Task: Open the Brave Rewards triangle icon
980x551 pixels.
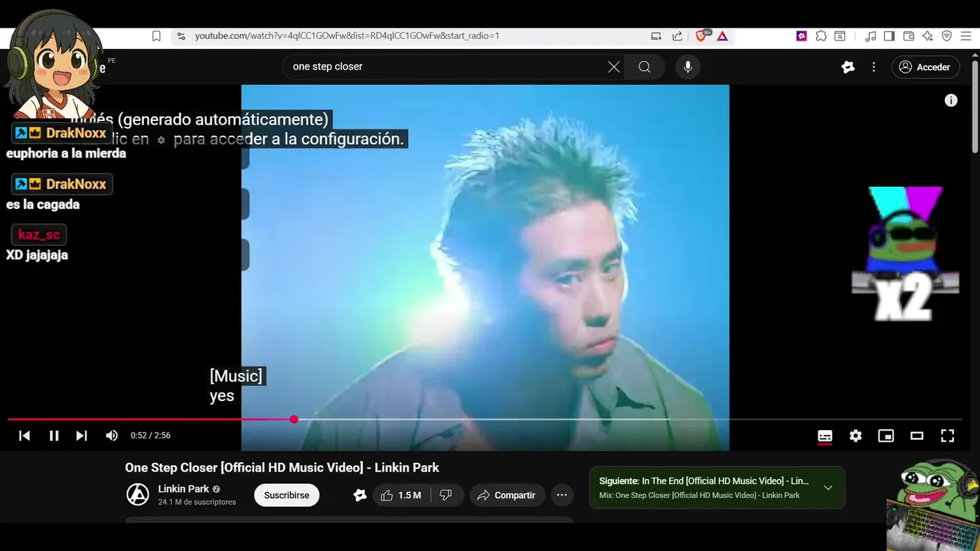Action: coord(722,36)
